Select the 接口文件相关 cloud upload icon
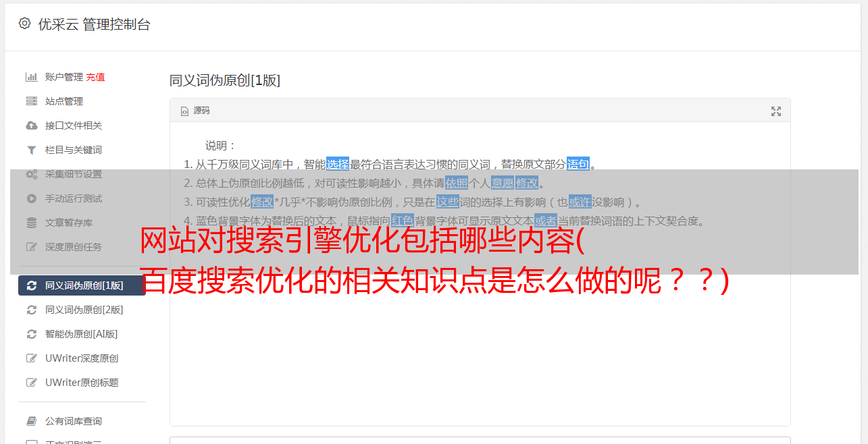The image size is (868, 444). click(32, 126)
